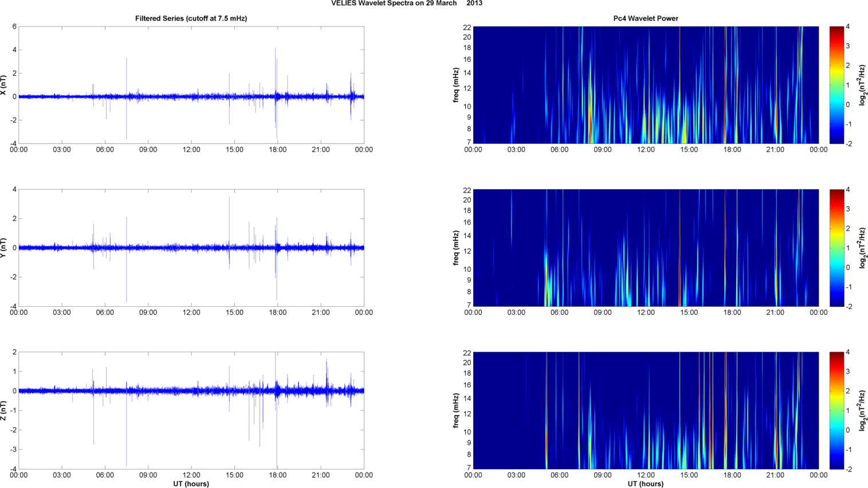Select the Filtered Series cutoff subplot title
868x488 pixels.
pyautogui.click(x=191, y=18)
